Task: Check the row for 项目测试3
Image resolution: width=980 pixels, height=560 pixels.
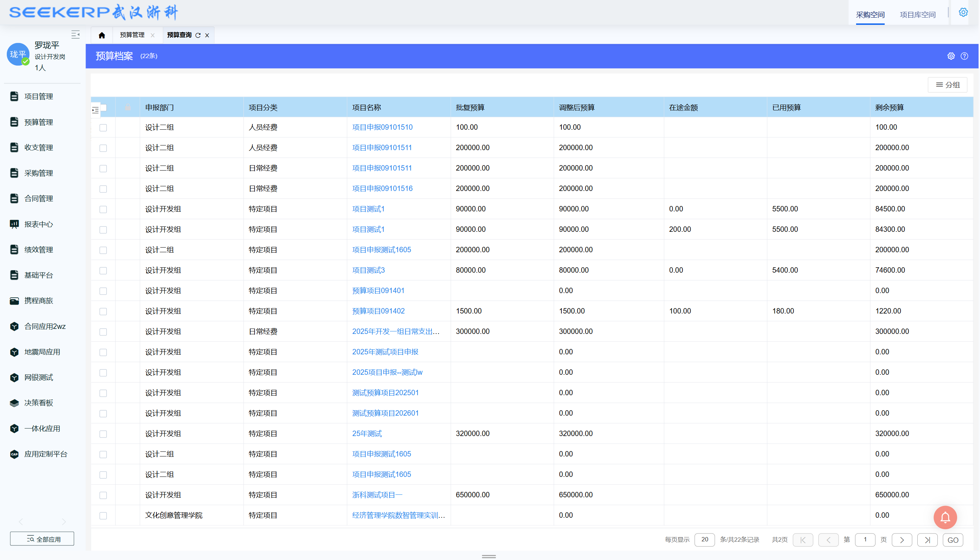Action: point(103,271)
